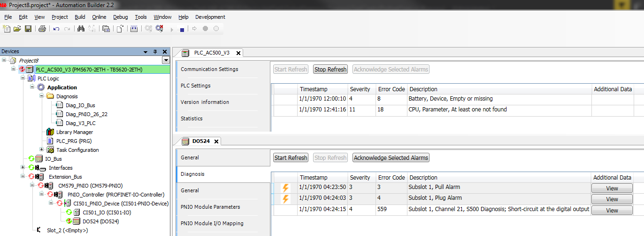The height and width of the screenshot is (236, 644).
Task: Expand the Task Configuration node
Action: [x=42, y=150]
